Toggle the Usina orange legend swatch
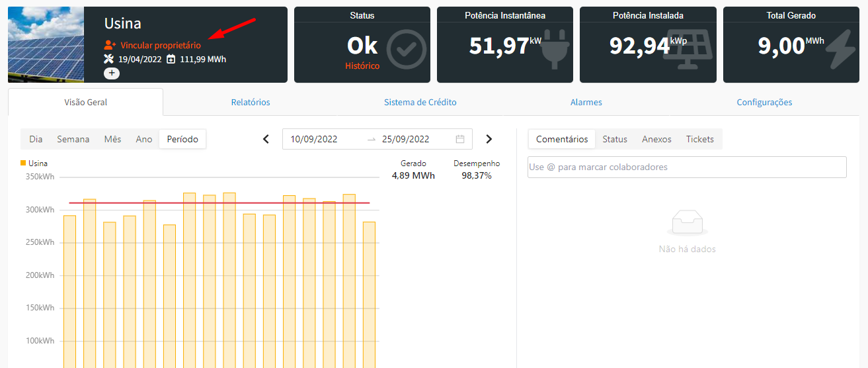The image size is (868, 368). coord(24,163)
